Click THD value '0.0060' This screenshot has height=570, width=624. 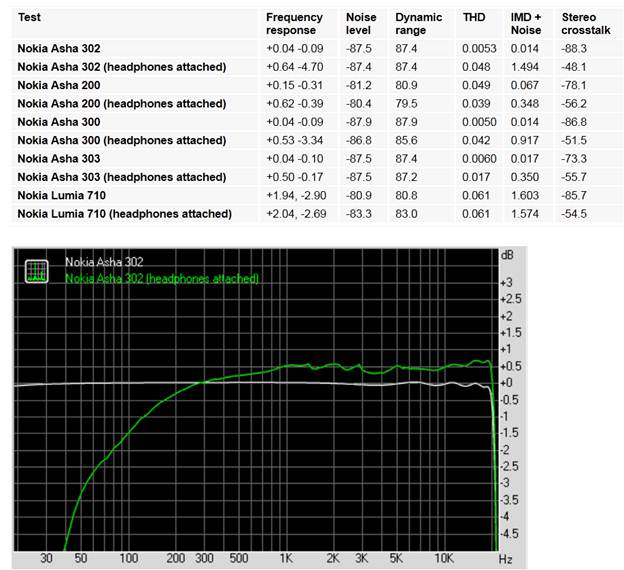tap(479, 158)
